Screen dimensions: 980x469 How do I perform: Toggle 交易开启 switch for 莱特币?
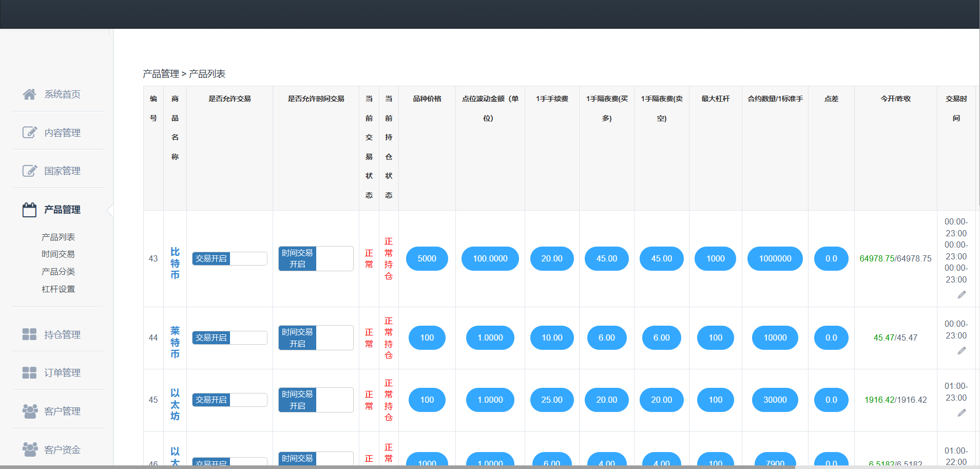[x=229, y=337]
